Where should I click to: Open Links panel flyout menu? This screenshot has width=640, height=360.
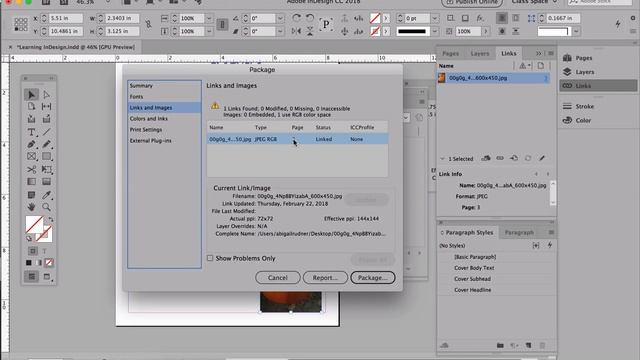551,53
